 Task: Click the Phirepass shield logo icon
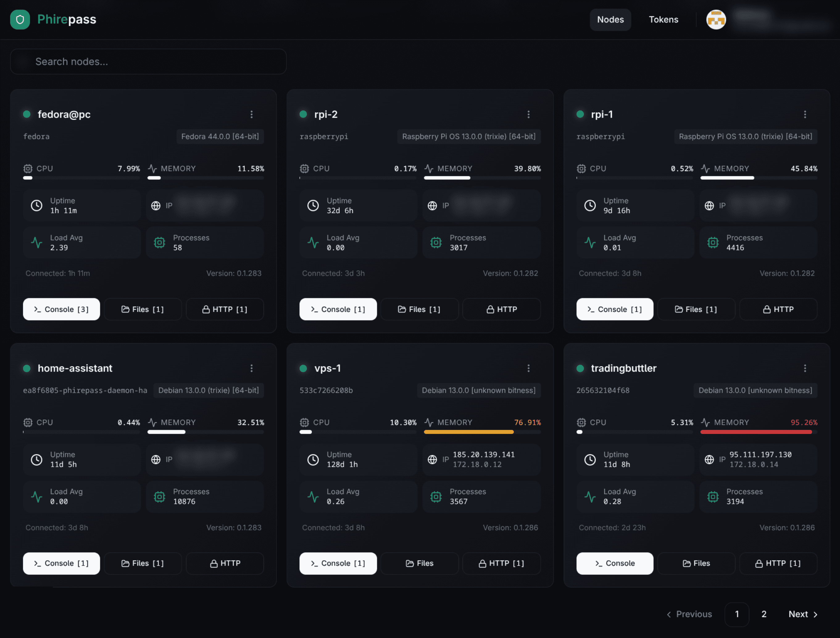(20, 19)
